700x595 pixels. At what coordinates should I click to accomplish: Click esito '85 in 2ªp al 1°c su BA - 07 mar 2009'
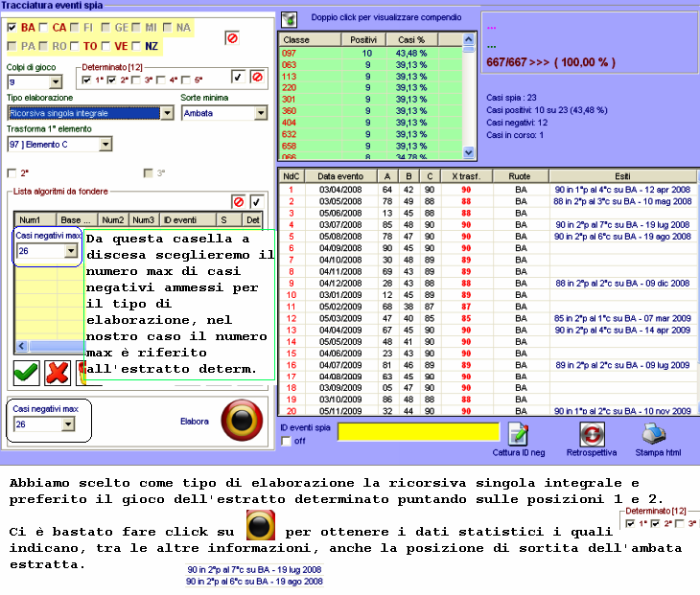point(622,318)
